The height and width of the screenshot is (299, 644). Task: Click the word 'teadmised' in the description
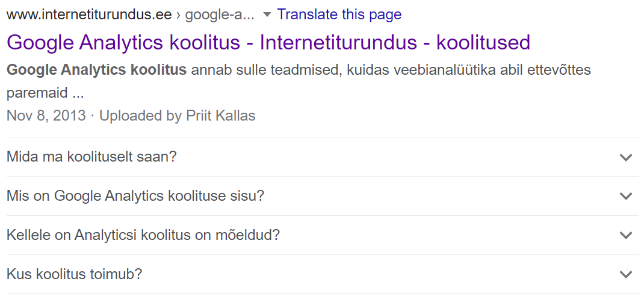click(x=297, y=70)
